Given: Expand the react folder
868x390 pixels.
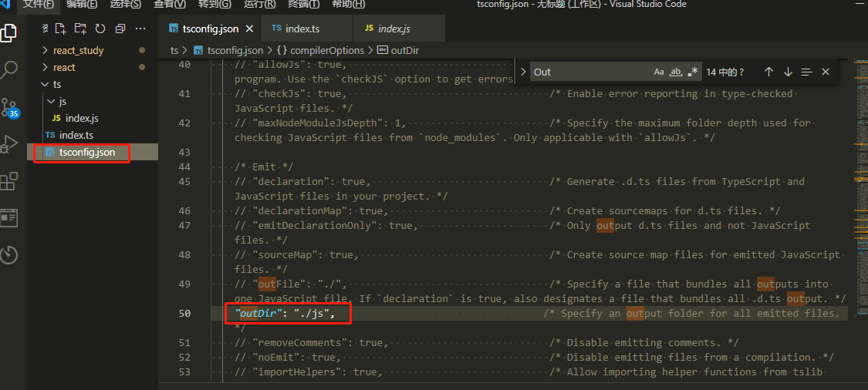Looking at the screenshot, I should tap(64, 68).
